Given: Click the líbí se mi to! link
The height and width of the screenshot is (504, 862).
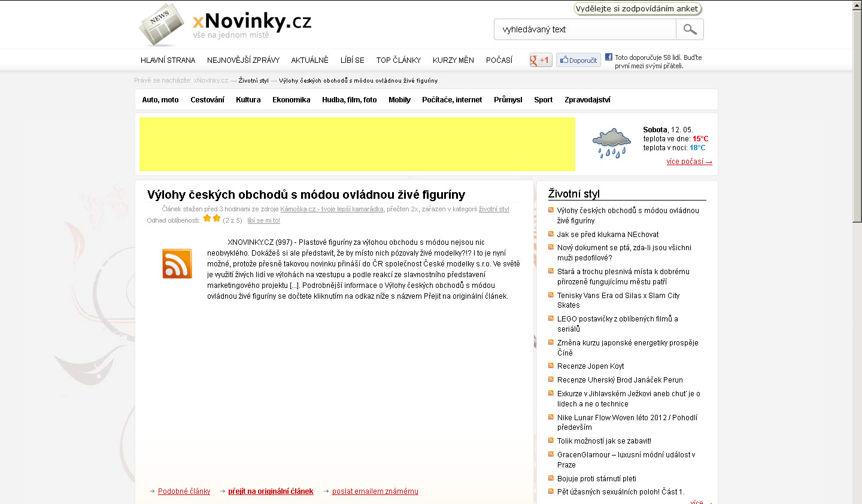Looking at the screenshot, I should point(263,221).
